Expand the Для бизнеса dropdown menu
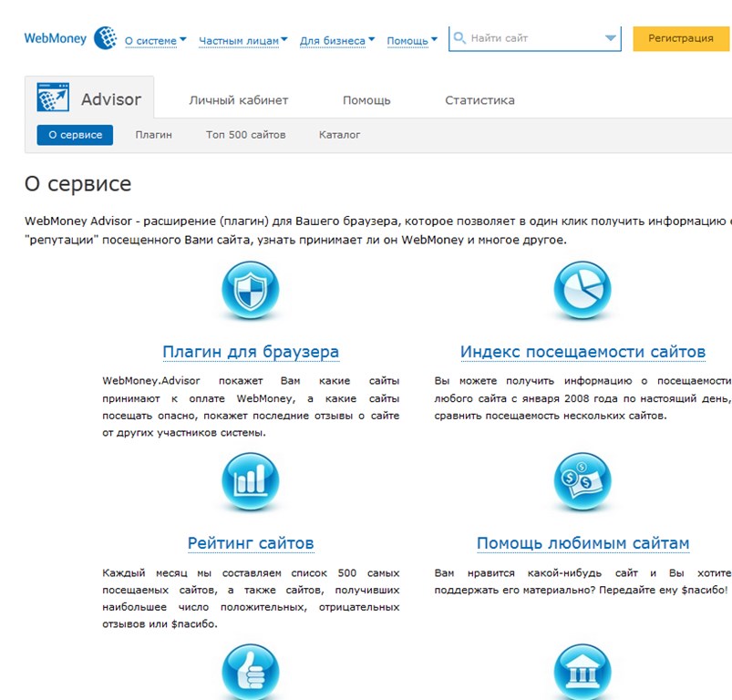732x700 pixels. pos(337,40)
